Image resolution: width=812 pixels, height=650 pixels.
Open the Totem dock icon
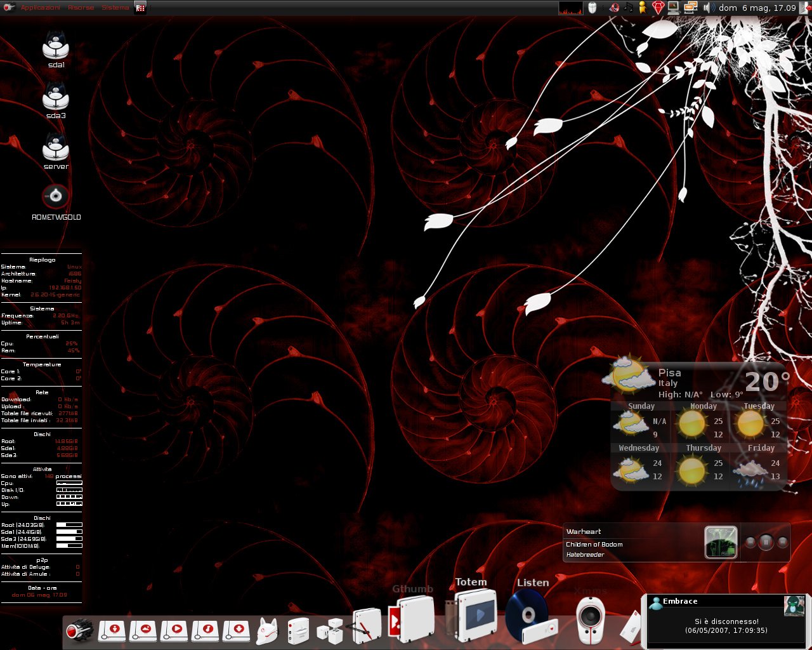tap(476, 614)
